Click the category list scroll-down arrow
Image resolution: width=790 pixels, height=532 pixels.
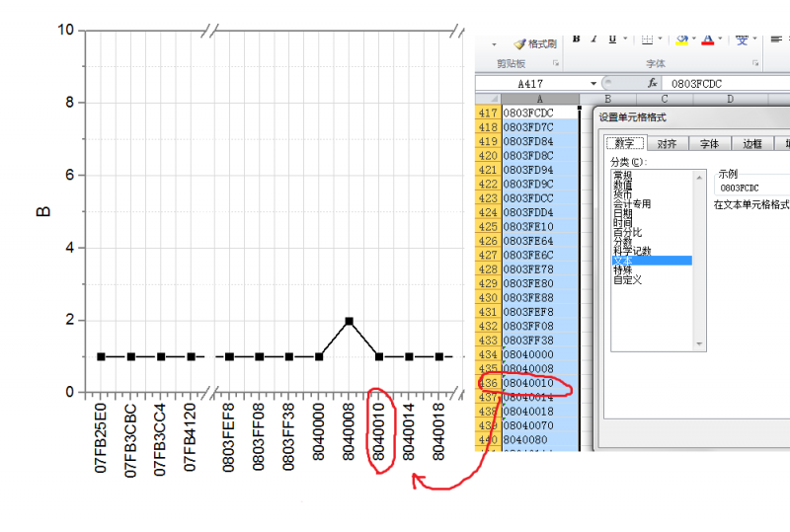699,343
